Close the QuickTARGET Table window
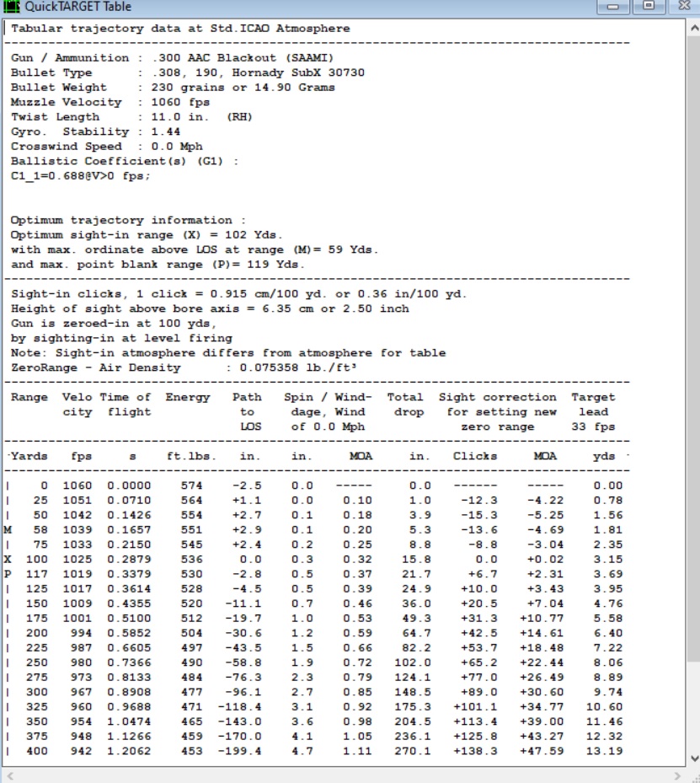Screen dimensions: 700x783 [685, 6]
